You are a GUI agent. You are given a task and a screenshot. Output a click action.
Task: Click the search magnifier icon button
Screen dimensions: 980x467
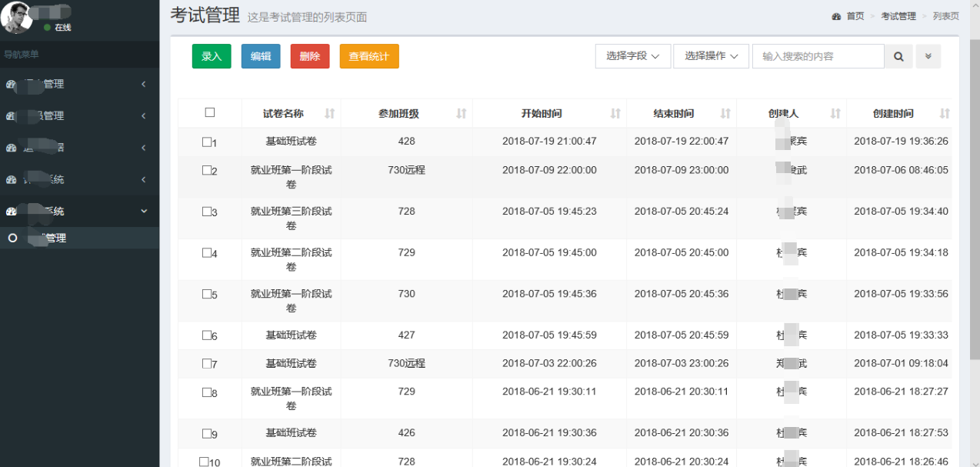[x=898, y=56]
